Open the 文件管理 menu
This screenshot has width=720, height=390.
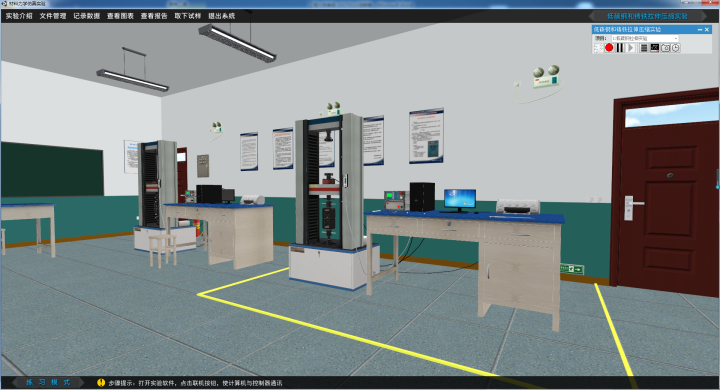pos(53,16)
